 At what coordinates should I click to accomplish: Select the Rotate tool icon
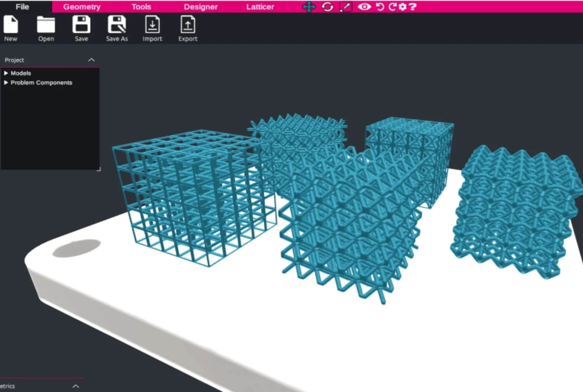[327, 7]
